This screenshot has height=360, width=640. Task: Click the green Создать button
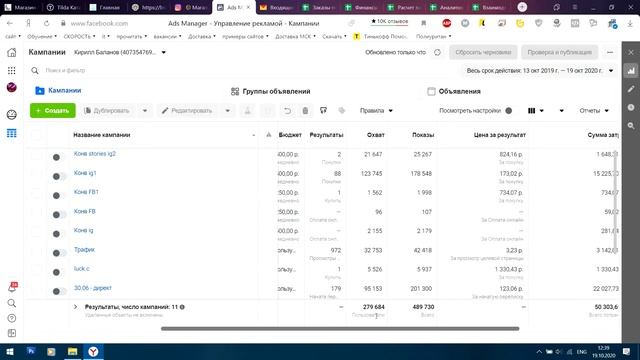coord(53,111)
